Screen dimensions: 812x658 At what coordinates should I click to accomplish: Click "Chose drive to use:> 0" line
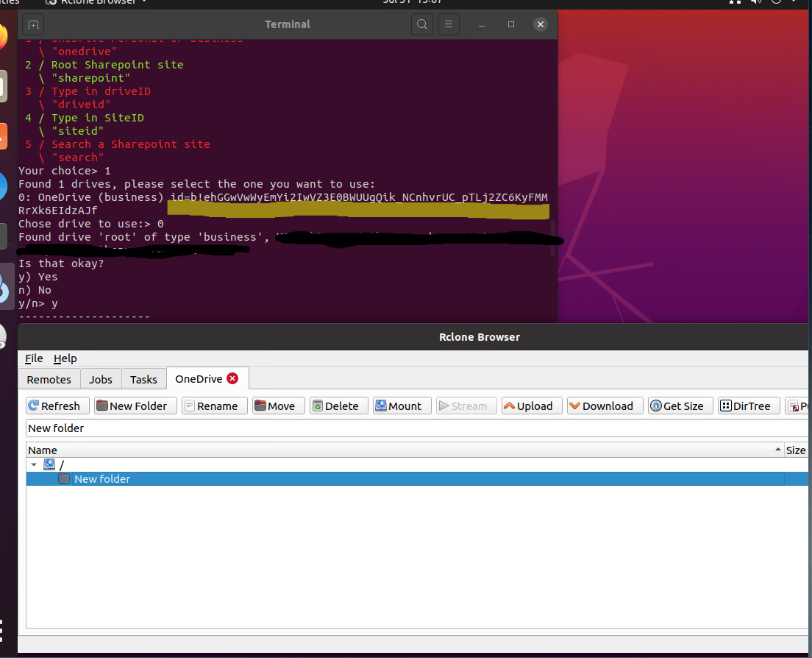pyautogui.click(x=91, y=224)
